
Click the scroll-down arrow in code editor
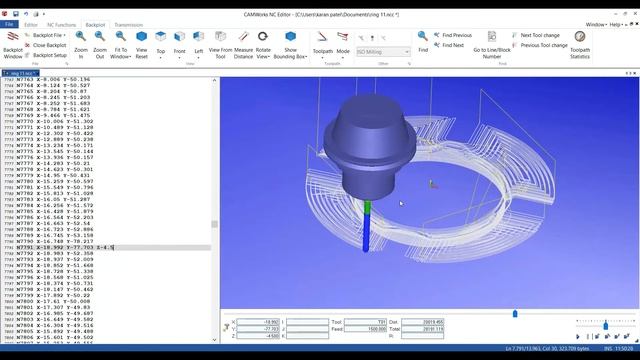click(214, 339)
